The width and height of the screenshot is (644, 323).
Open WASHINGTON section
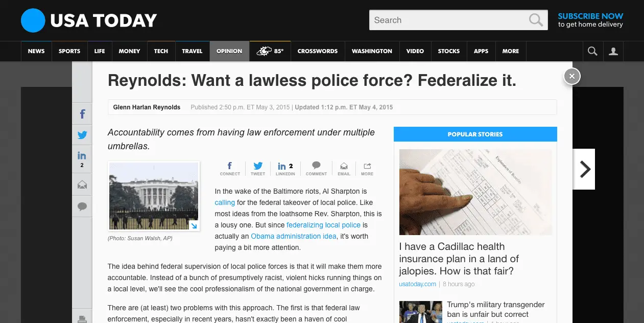(372, 51)
